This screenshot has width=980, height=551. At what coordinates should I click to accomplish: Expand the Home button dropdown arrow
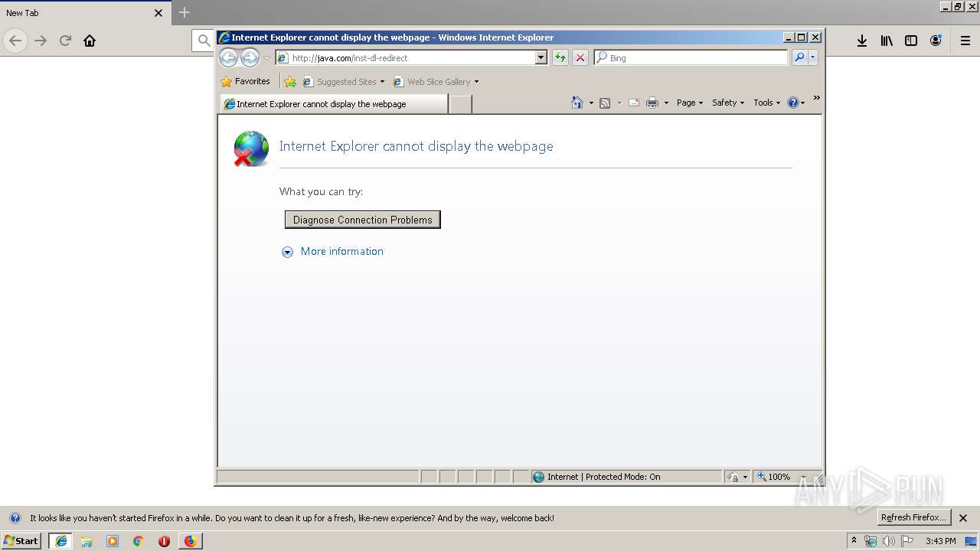click(x=591, y=103)
